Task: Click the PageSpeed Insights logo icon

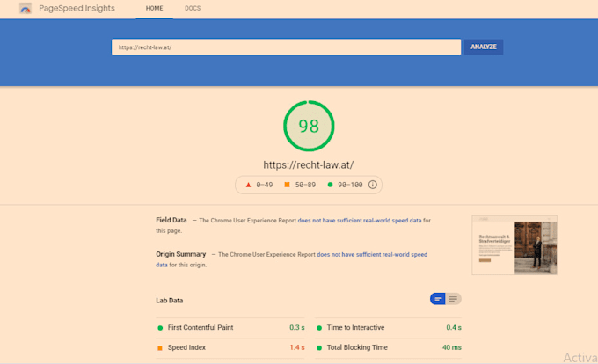Action: [26, 9]
